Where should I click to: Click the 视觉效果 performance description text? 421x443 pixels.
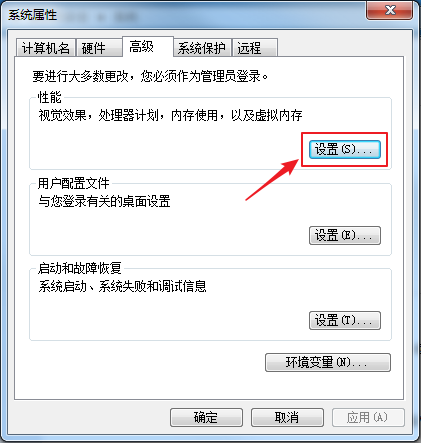tap(170, 115)
